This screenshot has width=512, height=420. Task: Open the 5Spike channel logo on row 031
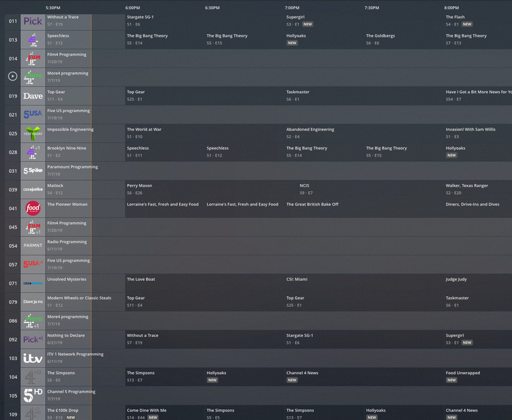click(x=33, y=171)
